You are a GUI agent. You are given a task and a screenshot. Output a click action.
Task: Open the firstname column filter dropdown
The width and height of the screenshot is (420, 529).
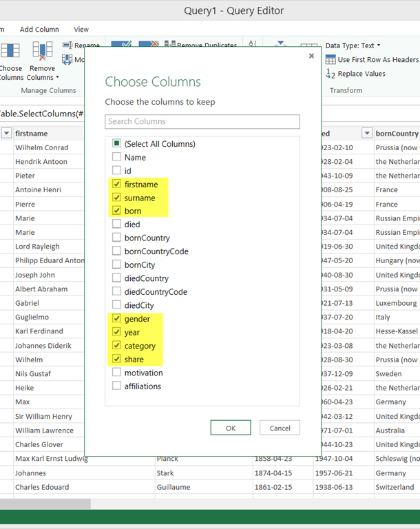[x=6, y=133]
